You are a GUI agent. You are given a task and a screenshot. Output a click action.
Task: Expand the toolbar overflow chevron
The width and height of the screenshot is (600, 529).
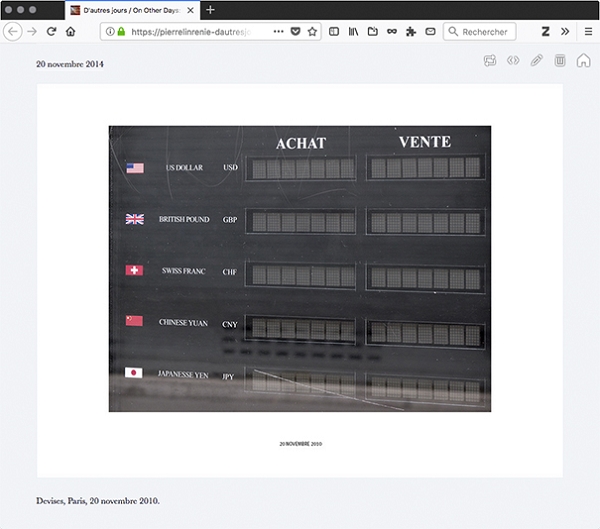[x=565, y=32]
